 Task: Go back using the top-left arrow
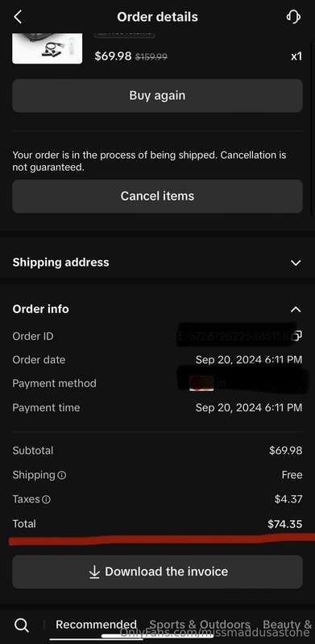tap(18, 17)
